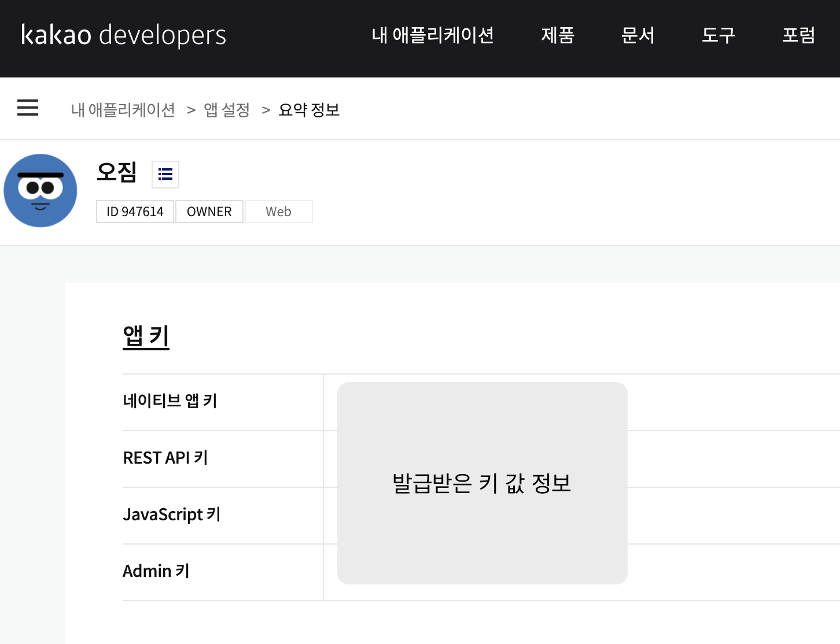Open the 포럼 menu

[799, 35]
